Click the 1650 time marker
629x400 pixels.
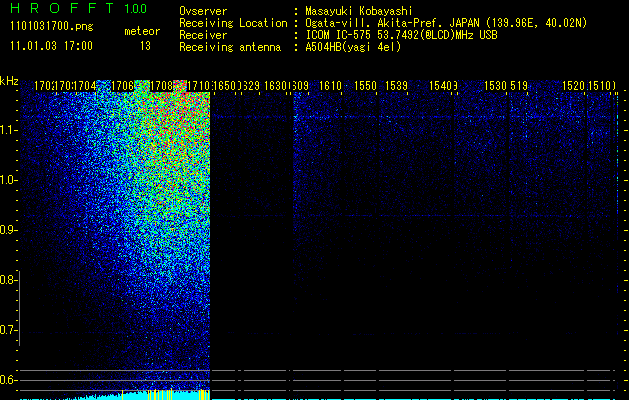pos(225,86)
